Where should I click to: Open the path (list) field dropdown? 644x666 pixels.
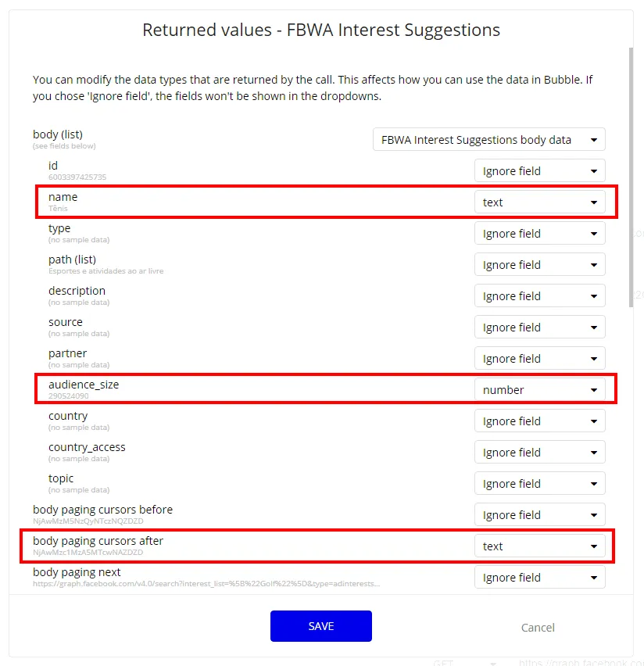(x=539, y=265)
